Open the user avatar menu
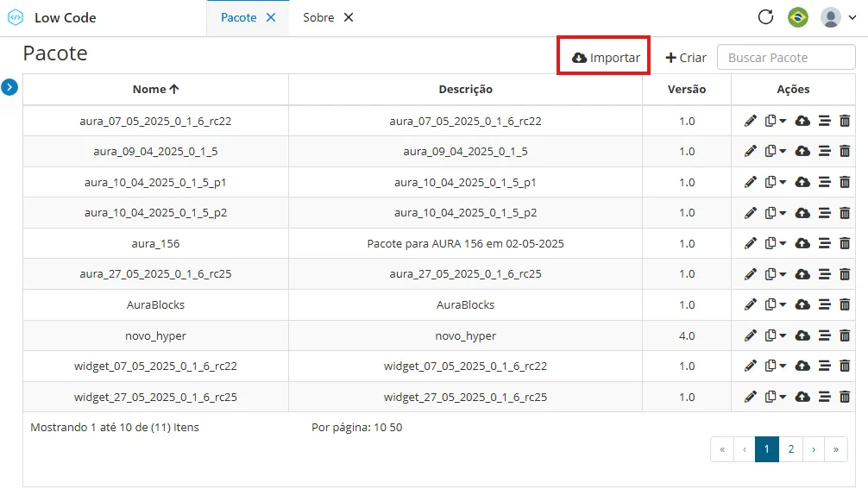 click(x=838, y=17)
